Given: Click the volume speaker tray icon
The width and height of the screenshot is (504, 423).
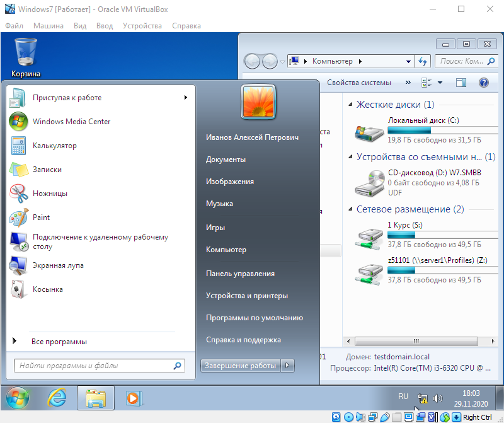Looking at the screenshot, I should (438, 398).
